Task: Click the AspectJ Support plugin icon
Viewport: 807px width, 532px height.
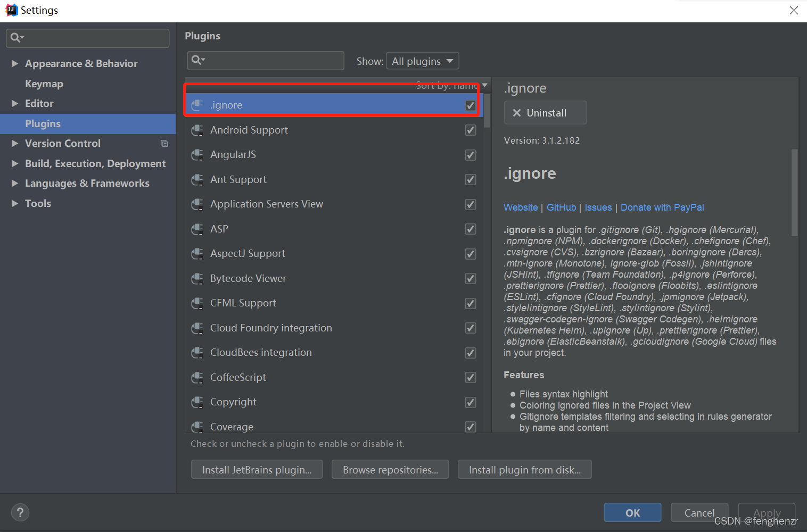Action: [x=197, y=254]
